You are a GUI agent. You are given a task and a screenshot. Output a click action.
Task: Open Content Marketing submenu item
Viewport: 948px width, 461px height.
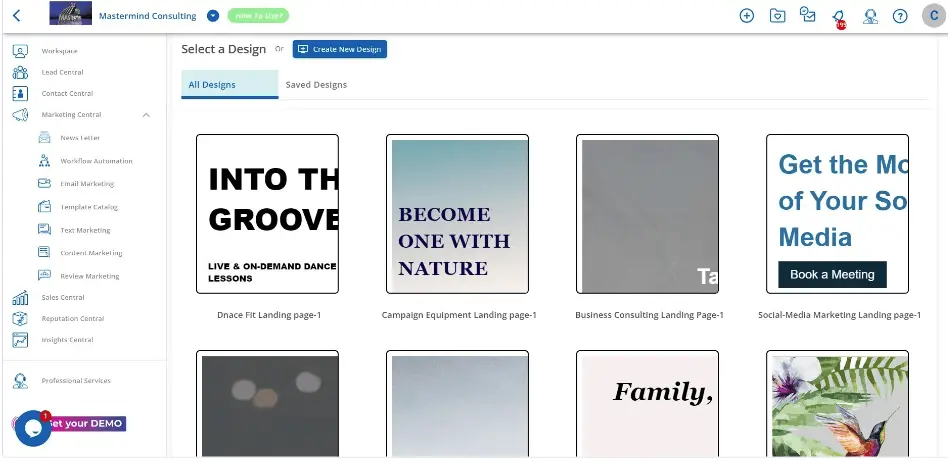point(91,253)
